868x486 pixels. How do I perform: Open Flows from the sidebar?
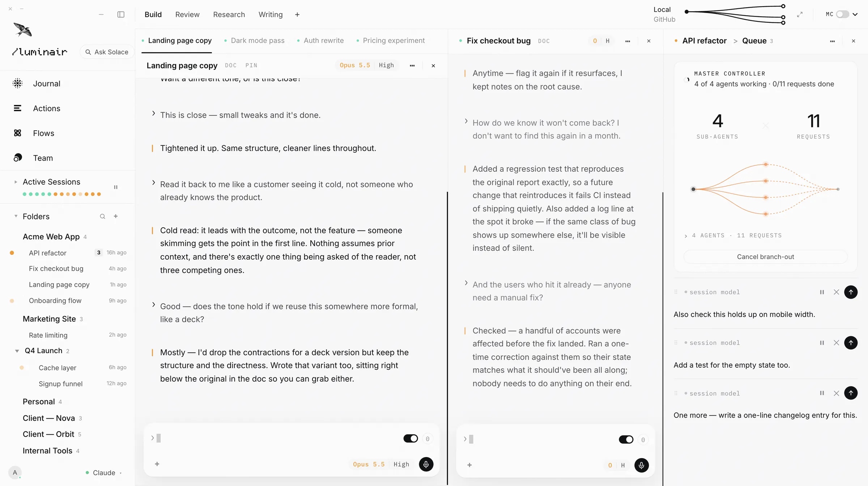point(43,133)
